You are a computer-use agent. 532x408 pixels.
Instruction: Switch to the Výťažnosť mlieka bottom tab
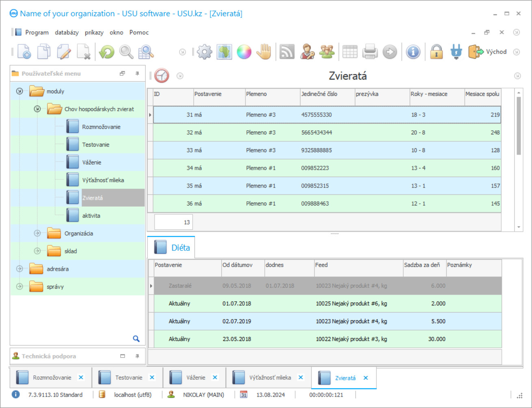tap(270, 378)
